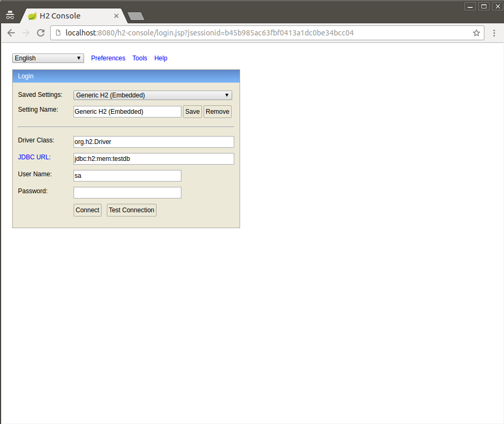Click the 'User Name:' label
Screen dimensions: 504x424
(35, 174)
